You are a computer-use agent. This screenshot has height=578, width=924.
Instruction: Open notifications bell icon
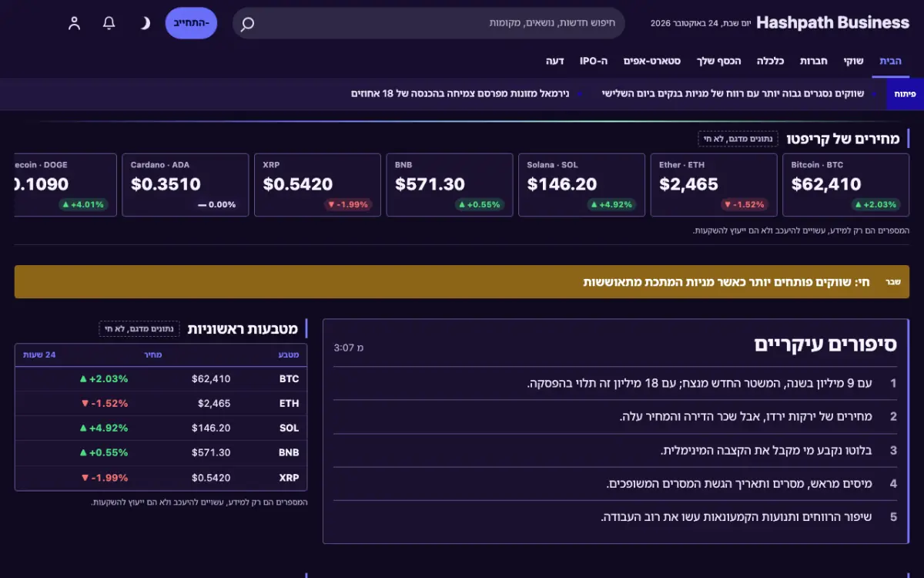[109, 23]
